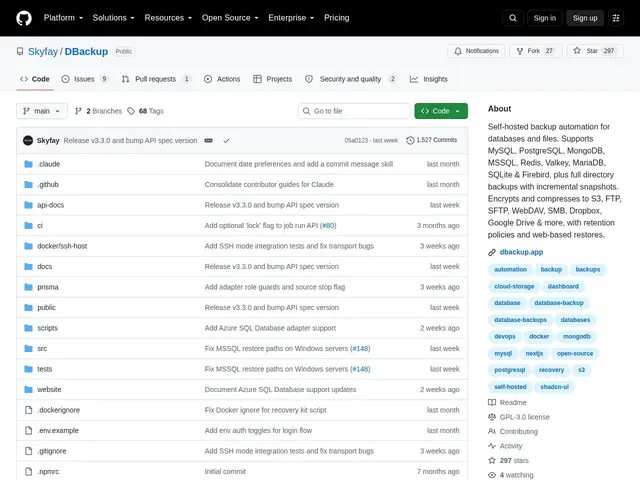Open the dbackup.app website link
The width and height of the screenshot is (640, 480).
(x=521, y=252)
